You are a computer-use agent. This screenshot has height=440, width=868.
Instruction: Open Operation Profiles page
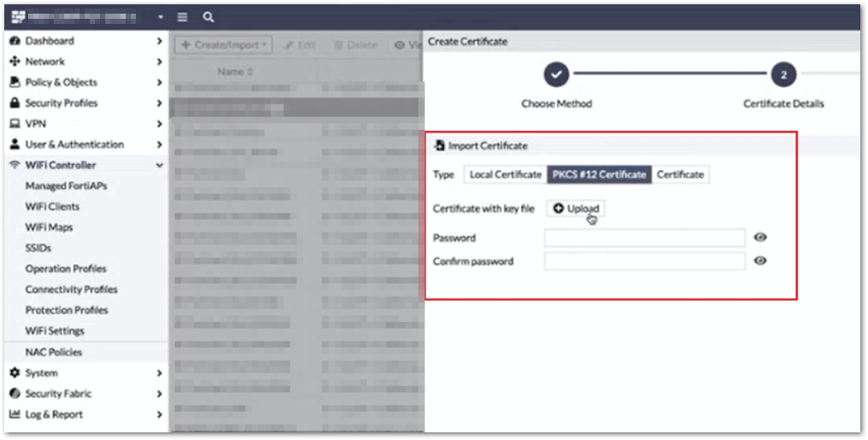(65, 268)
